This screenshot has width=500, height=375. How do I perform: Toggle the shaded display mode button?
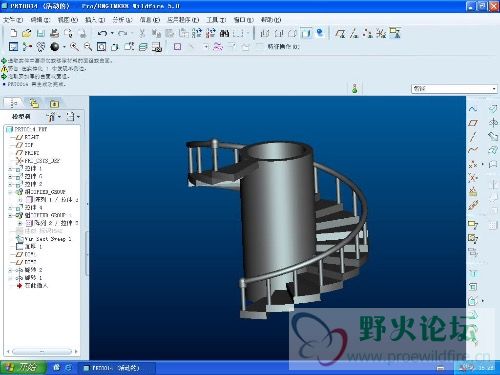[x=306, y=33]
